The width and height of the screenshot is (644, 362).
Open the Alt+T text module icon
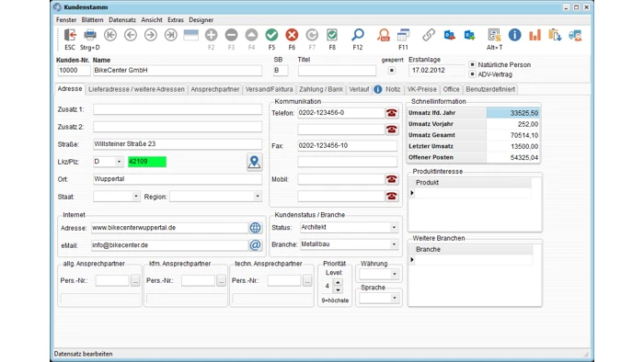coord(494,35)
